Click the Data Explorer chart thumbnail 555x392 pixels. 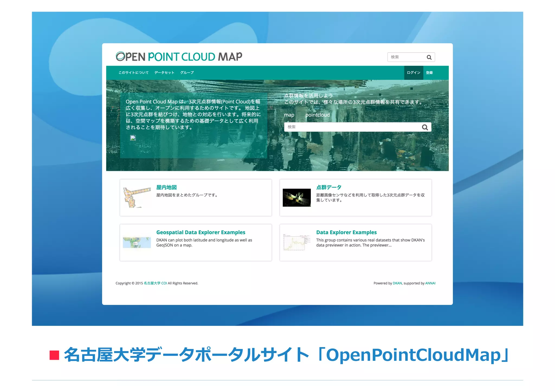tap(297, 242)
